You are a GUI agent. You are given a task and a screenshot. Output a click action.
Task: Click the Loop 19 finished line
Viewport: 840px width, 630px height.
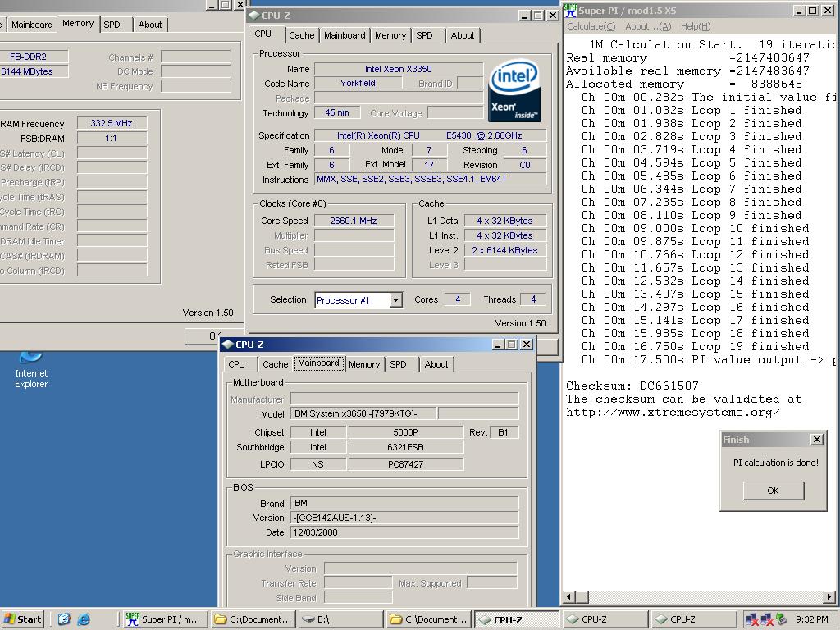click(x=696, y=347)
